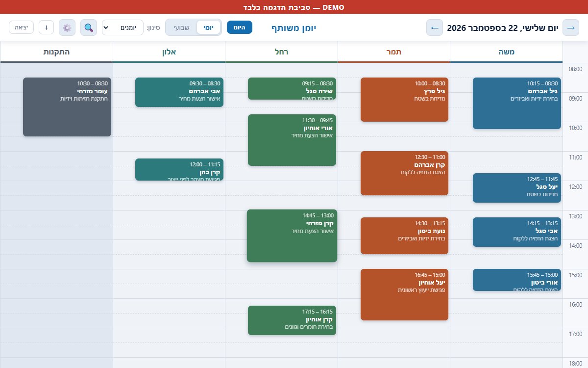Open קרן כהן appointment at 11:15
The image size is (588, 368).
point(179,169)
